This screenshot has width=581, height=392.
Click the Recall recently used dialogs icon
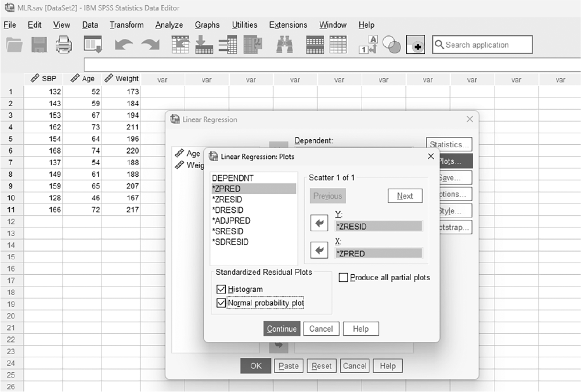click(93, 45)
